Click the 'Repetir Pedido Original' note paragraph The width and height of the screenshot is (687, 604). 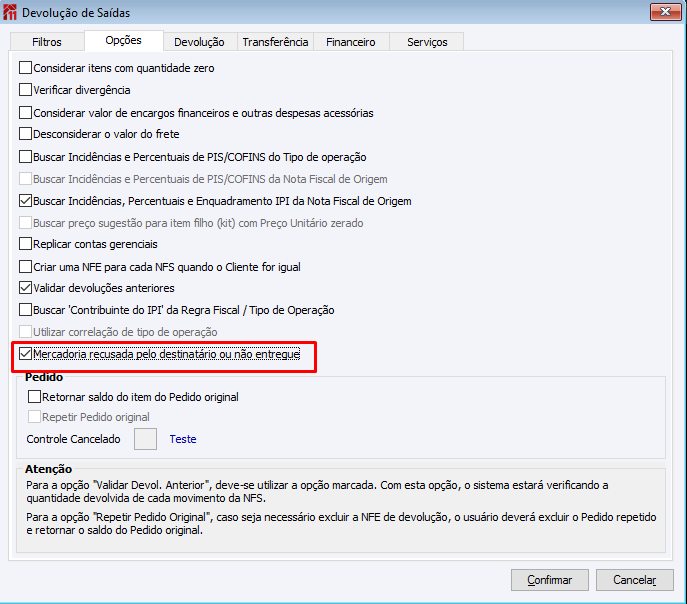(341, 523)
